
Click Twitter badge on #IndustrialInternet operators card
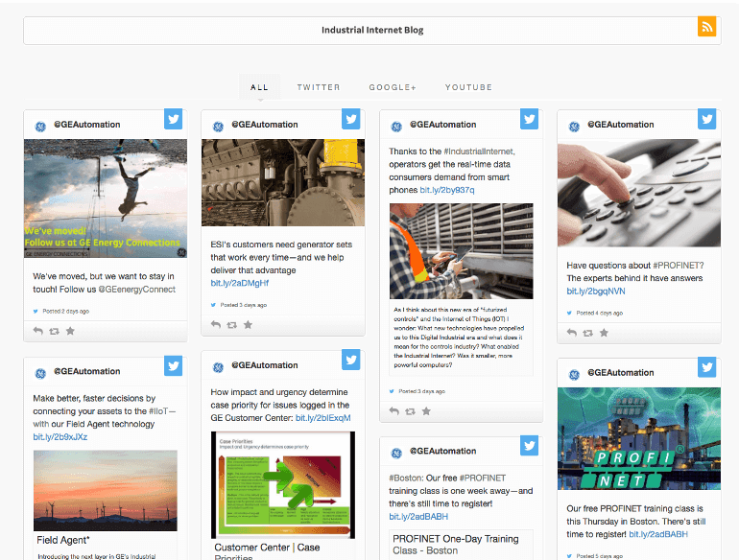tap(529, 119)
